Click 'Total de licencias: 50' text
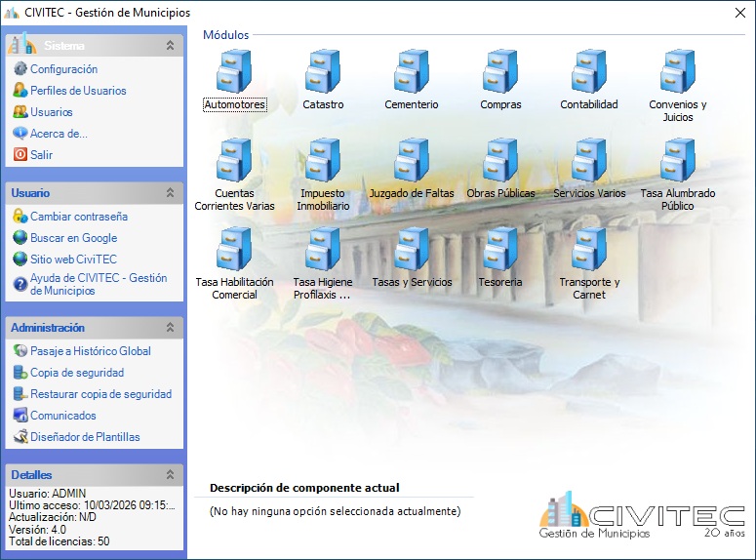756x560 pixels. 59,541
